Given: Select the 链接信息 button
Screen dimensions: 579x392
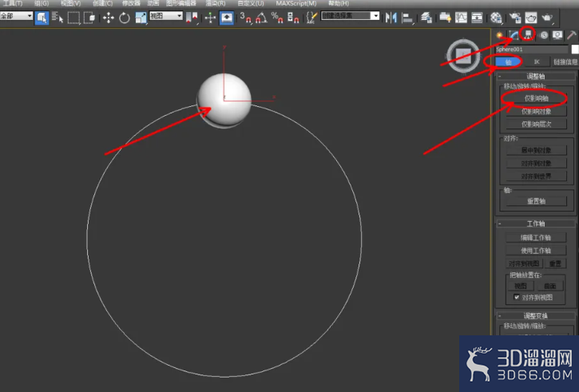Looking at the screenshot, I should 565,62.
